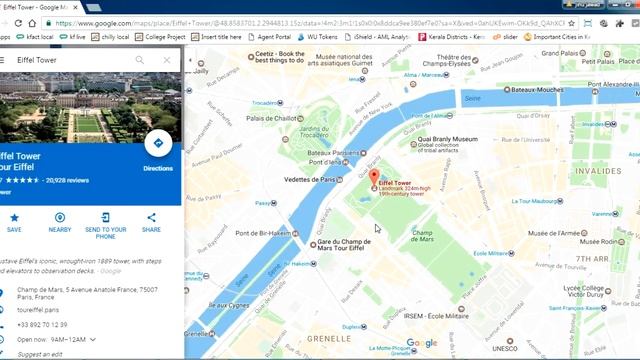
Task: Open the Eiffel Tower photo thumbnail
Action: click(x=91, y=108)
